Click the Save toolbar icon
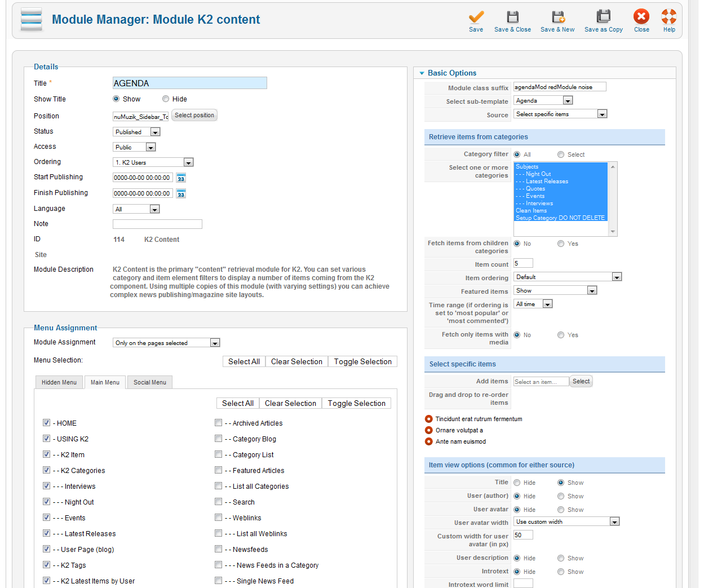This screenshot has width=704, height=588. click(x=476, y=17)
